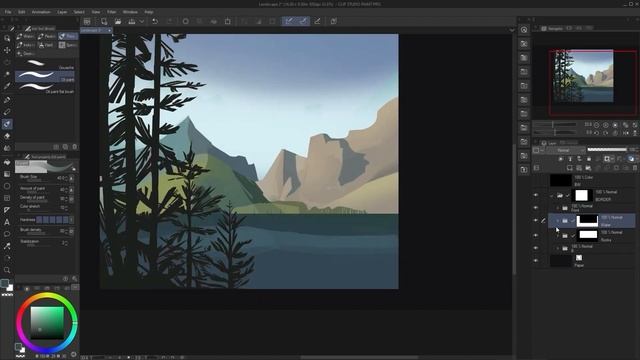Select the Figure ellipse tool
Image resolution: width=640 pixels, height=360 pixels.
tap(7, 186)
